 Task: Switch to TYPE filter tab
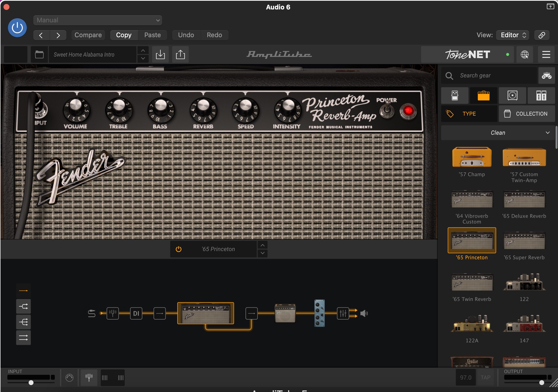pyautogui.click(x=469, y=114)
